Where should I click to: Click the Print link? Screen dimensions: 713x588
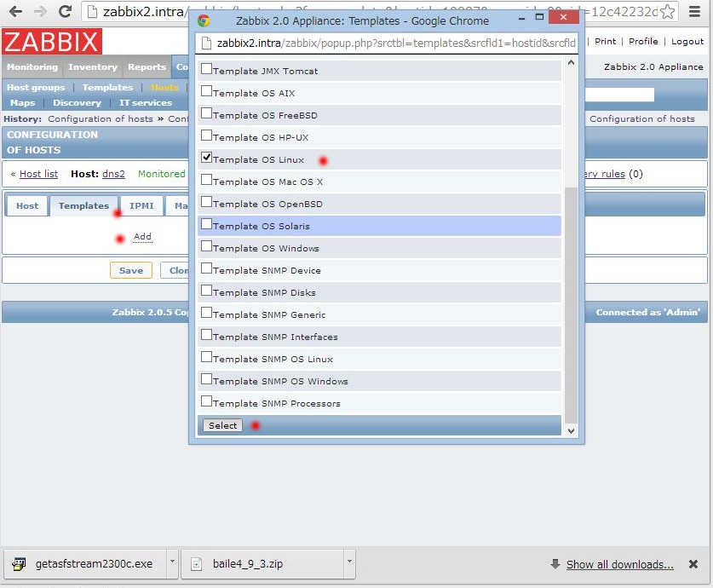[x=605, y=42]
